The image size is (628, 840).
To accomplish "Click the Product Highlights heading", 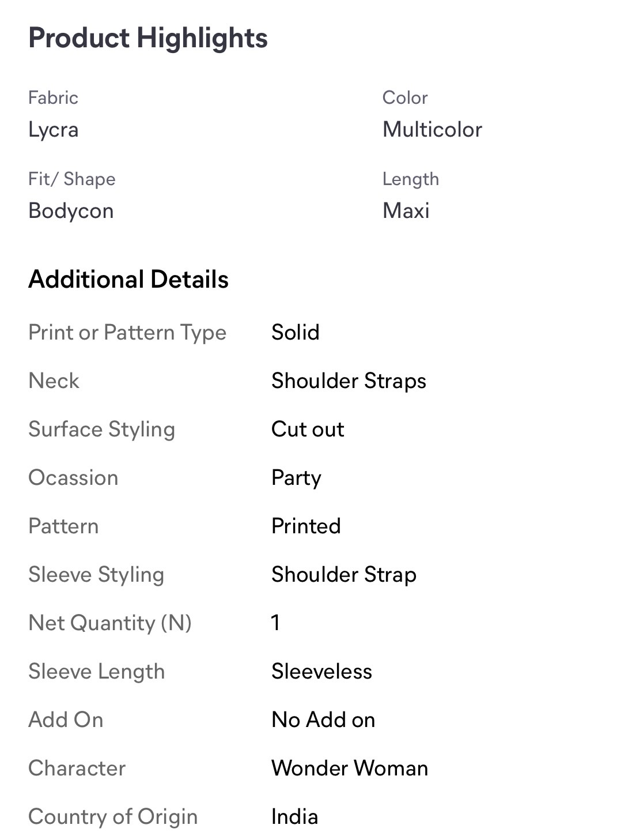I will click(148, 39).
